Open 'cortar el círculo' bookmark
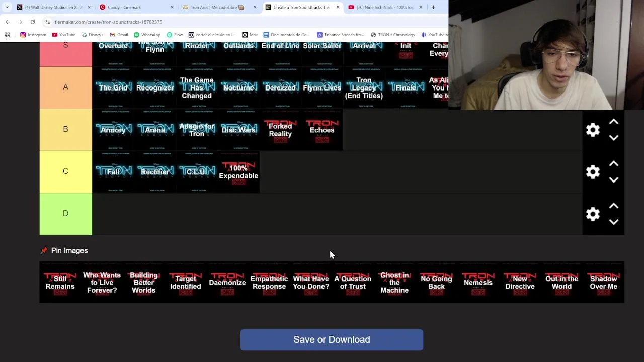 click(x=212, y=35)
